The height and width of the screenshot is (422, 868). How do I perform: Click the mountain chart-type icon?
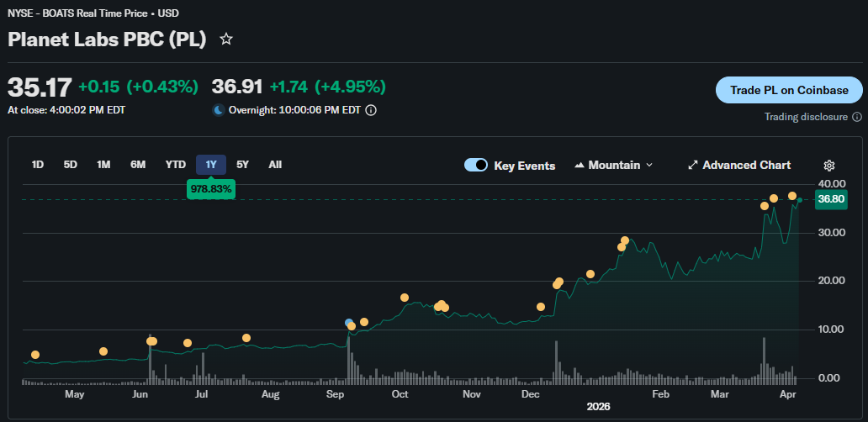(x=580, y=165)
